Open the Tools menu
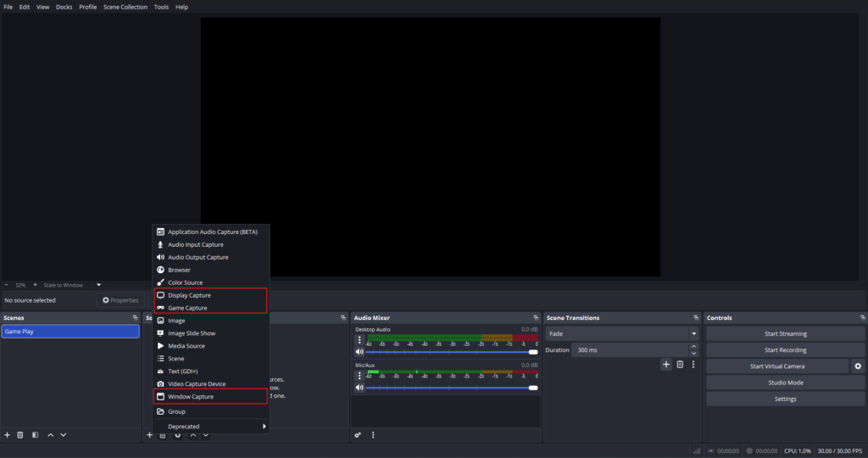 click(x=162, y=7)
